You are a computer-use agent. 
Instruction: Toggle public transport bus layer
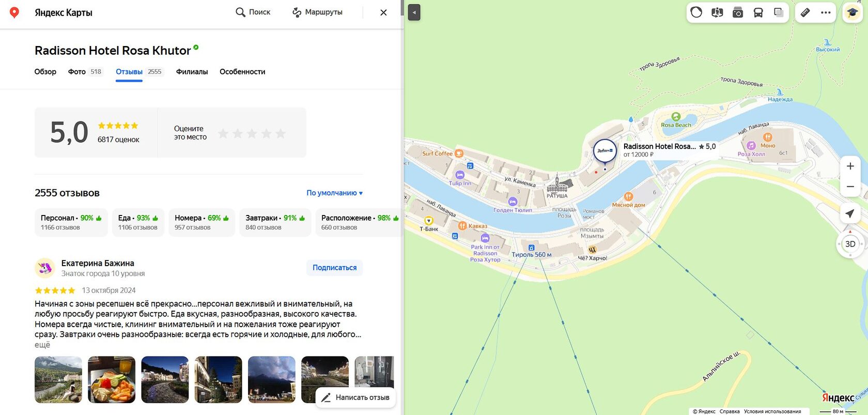tap(758, 12)
